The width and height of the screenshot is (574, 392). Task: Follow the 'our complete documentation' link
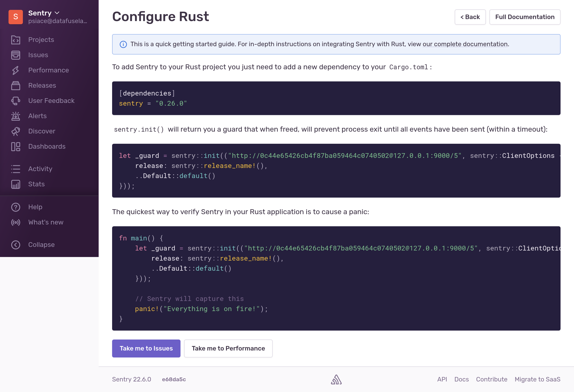(x=465, y=44)
